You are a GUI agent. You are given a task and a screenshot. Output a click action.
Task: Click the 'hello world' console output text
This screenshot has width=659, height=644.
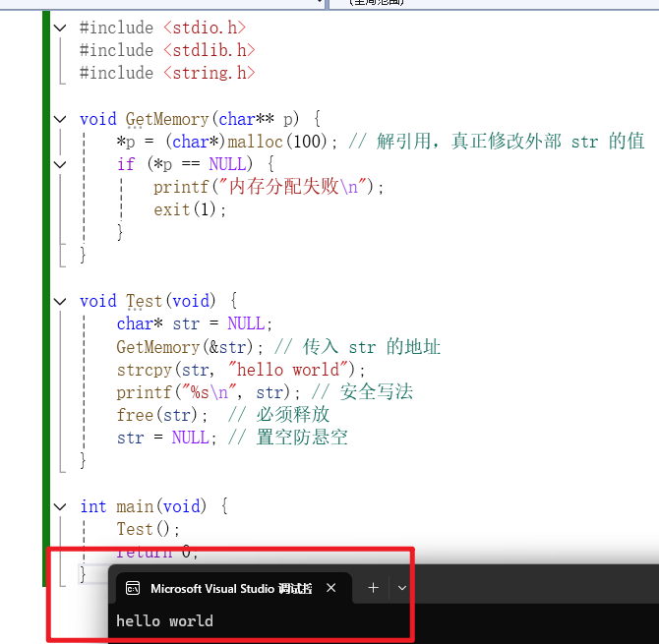(x=165, y=621)
